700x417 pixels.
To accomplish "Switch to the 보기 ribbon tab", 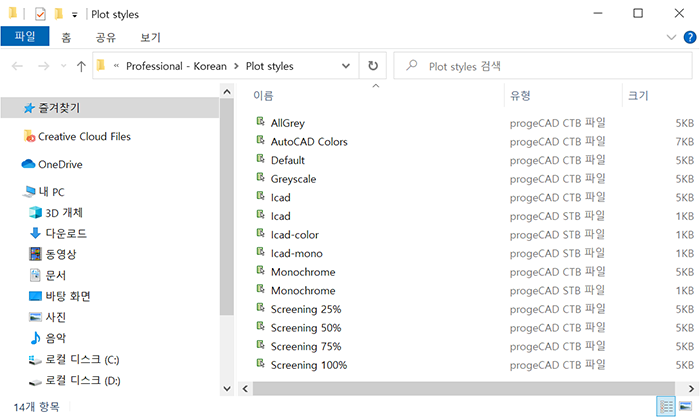I will (150, 37).
